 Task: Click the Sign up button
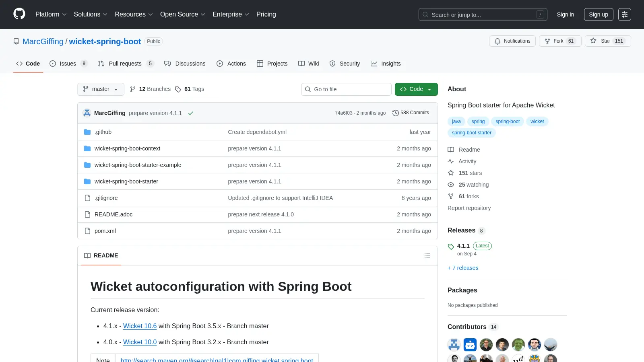(x=599, y=14)
